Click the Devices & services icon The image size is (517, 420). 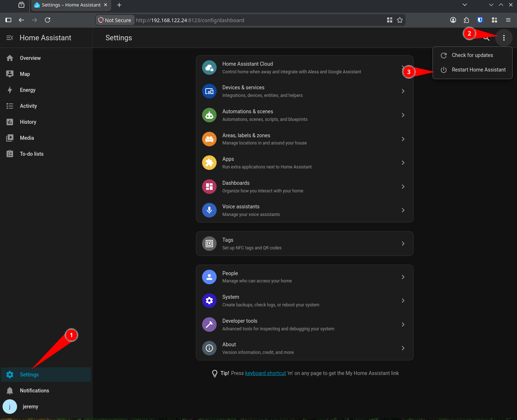coord(209,91)
